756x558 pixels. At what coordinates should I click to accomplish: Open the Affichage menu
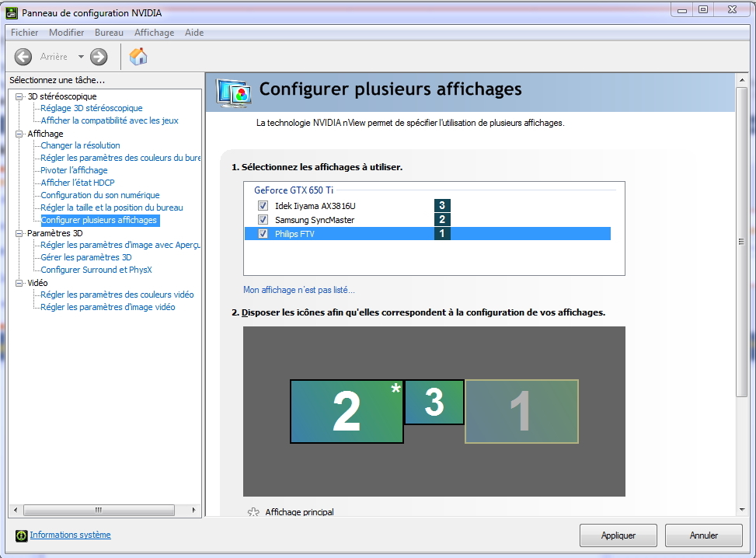[x=155, y=33]
